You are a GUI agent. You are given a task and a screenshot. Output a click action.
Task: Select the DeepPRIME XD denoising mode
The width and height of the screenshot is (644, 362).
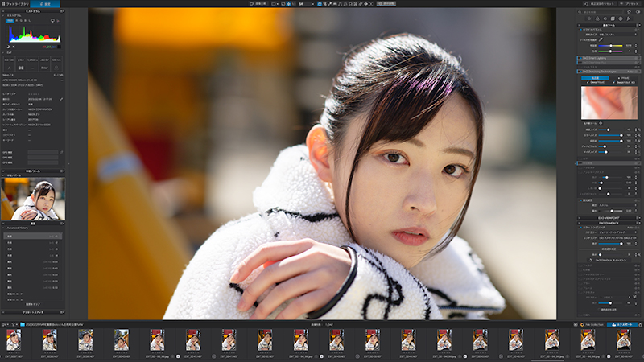(624, 83)
